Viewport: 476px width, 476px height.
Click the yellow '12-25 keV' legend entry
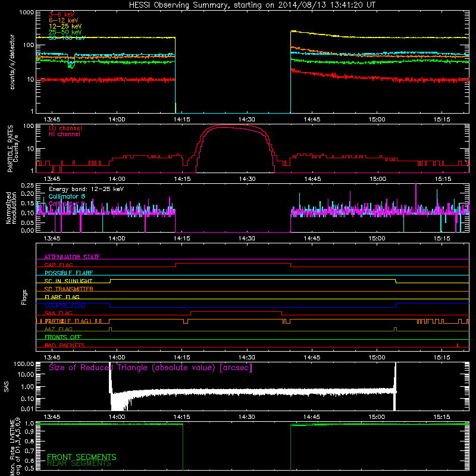coord(65,26)
